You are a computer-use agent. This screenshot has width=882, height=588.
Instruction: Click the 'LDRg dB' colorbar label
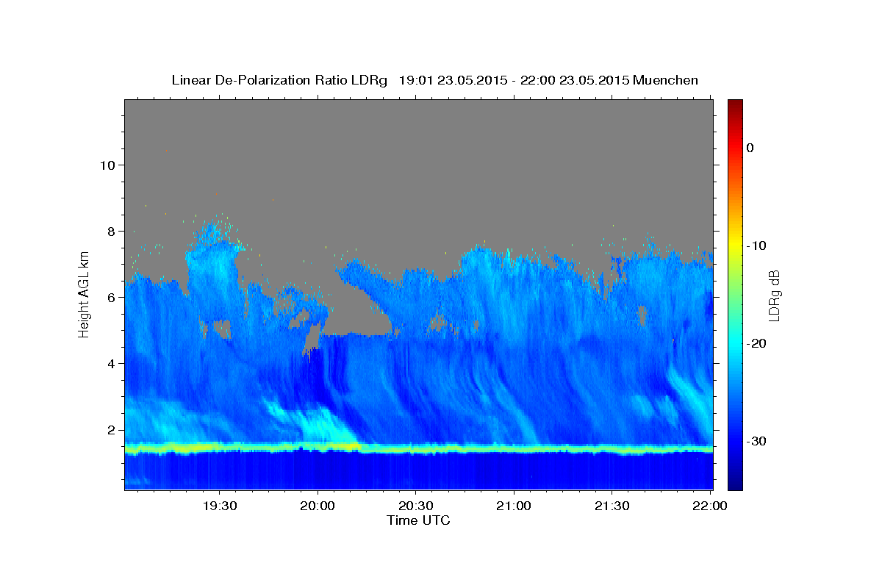[773, 295]
